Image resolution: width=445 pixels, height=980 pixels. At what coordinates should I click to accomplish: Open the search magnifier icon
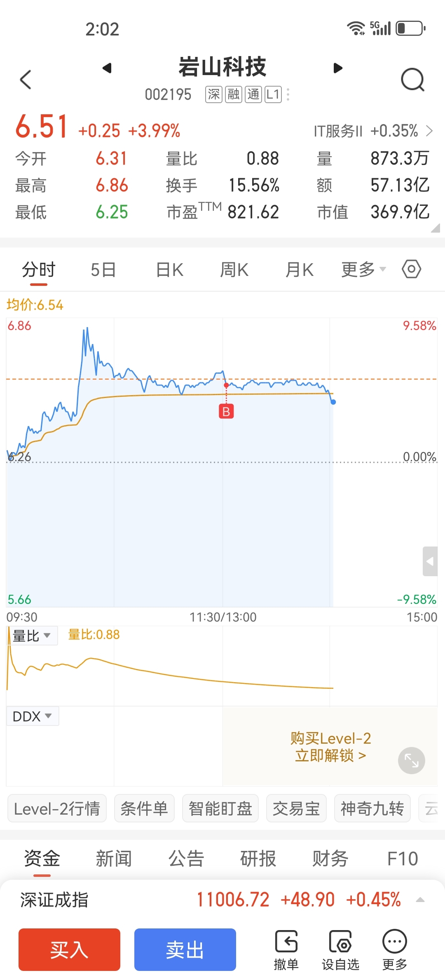tap(412, 80)
